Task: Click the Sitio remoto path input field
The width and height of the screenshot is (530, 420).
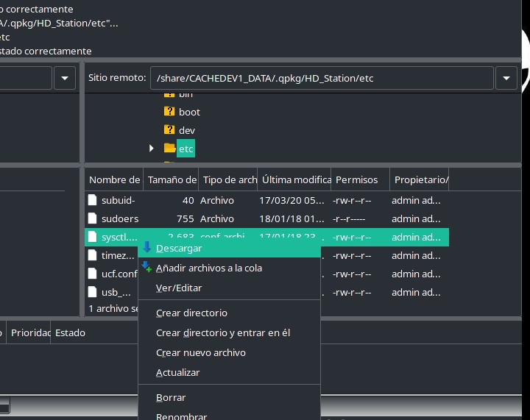Action: (321, 77)
